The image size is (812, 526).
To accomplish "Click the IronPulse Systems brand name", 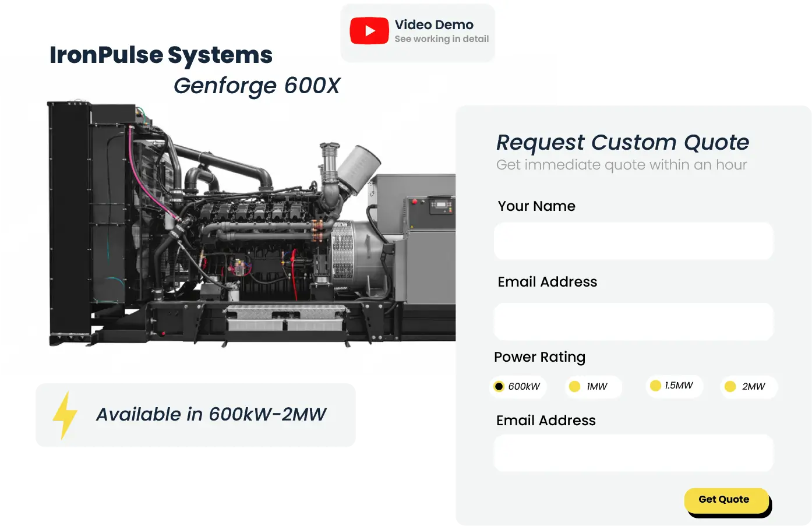I will (x=161, y=55).
